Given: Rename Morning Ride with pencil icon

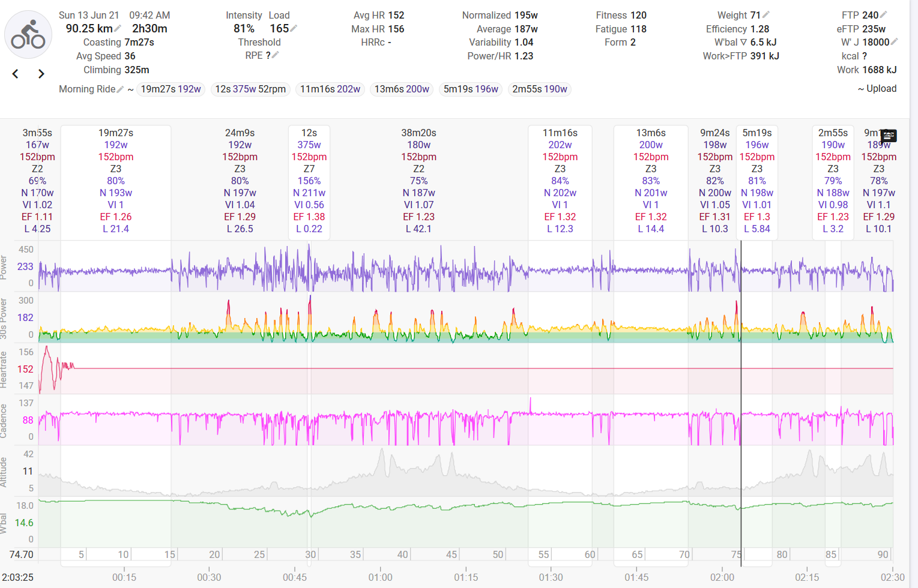Looking at the screenshot, I should click(121, 89).
